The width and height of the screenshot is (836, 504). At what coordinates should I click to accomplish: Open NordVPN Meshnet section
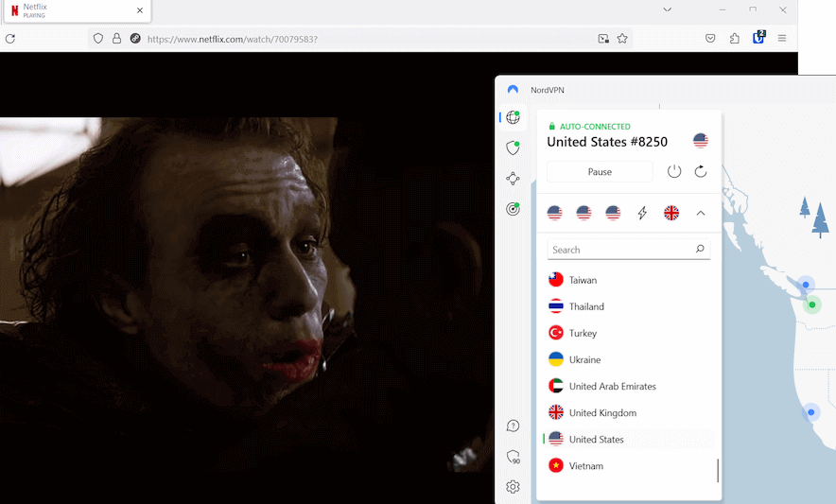pyautogui.click(x=513, y=178)
